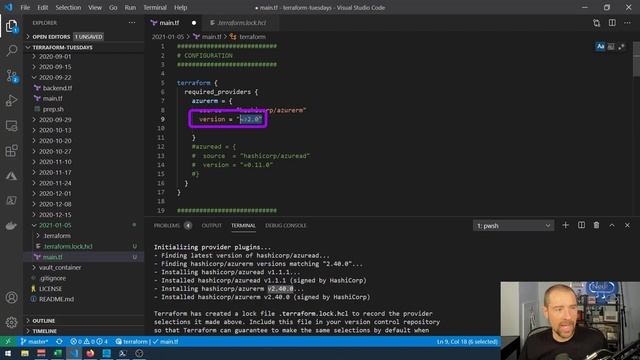Viewport: 640px width, 360px height.
Task: Open Explorer panel more actions ellipsis
Action: point(132,23)
